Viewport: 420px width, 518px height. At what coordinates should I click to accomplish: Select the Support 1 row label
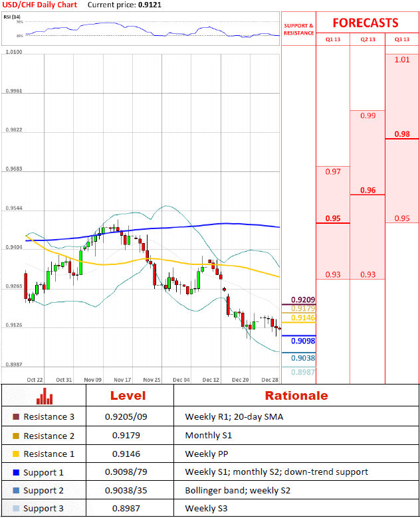pyautogui.click(x=43, y=473)
